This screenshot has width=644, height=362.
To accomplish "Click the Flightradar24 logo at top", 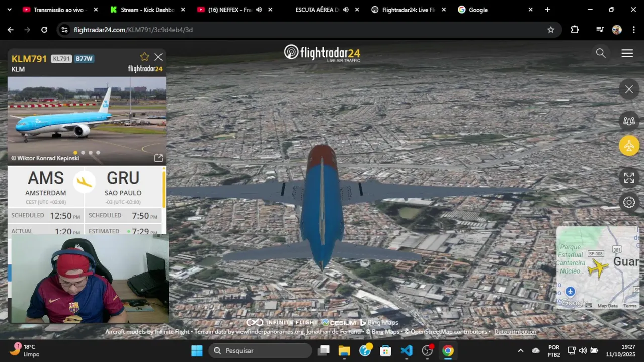I will [x=322, y=53].
